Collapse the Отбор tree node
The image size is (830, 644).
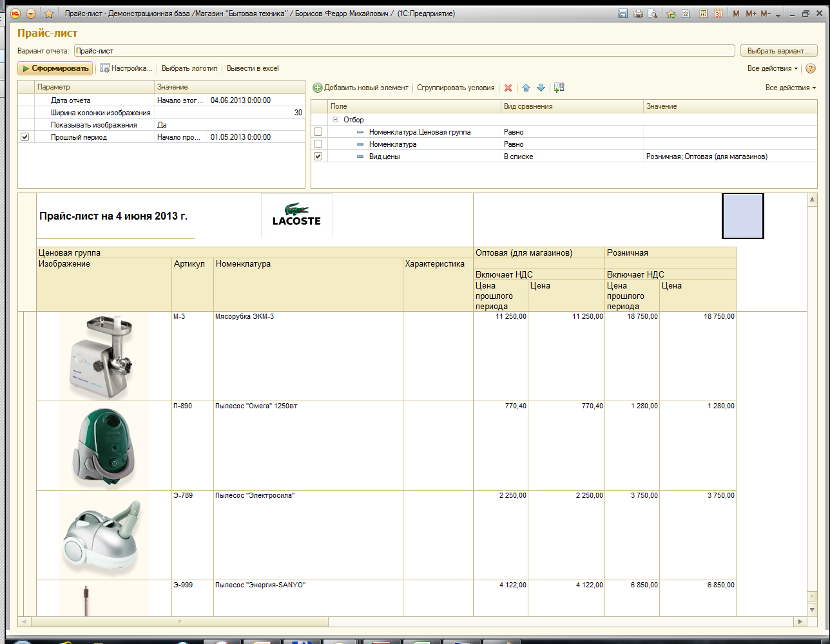[x=335, y=120]
